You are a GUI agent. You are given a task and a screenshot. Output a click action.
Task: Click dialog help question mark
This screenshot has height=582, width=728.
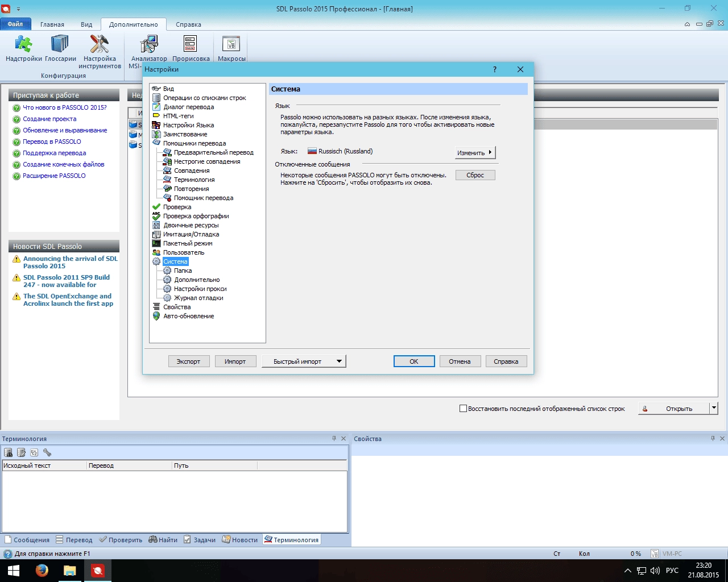(495, 69)
